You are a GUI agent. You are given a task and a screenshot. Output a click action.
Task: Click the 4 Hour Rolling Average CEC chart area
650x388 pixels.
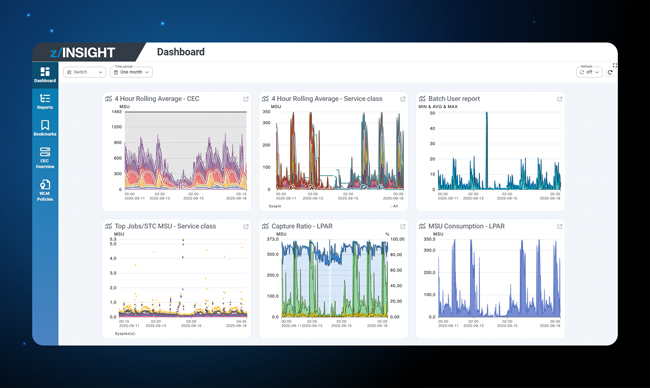coord(186,151)
